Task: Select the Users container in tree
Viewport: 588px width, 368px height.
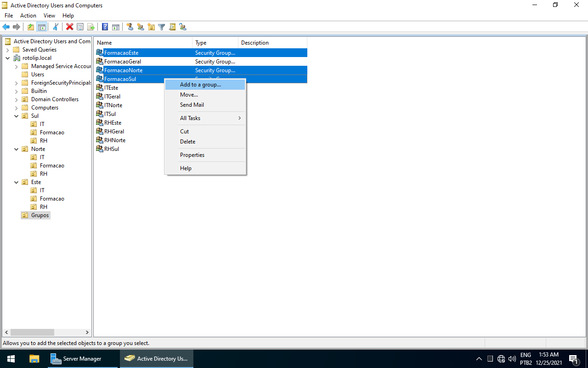Action: 38,75
